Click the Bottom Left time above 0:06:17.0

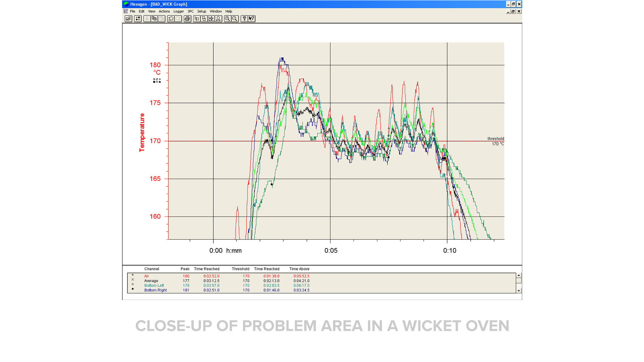(302, 286)
